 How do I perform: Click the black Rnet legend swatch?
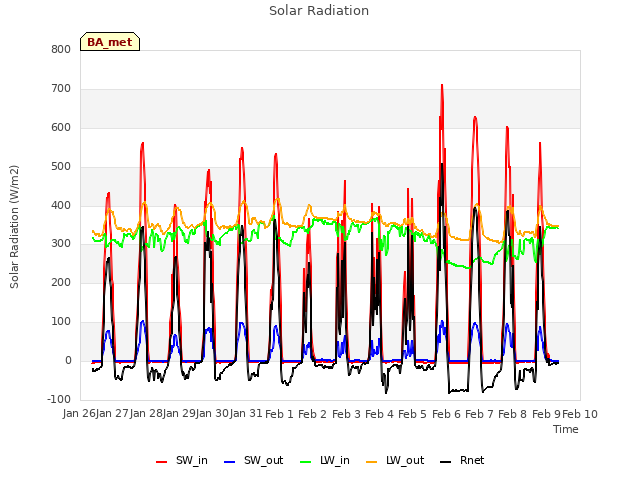[446, 462]
